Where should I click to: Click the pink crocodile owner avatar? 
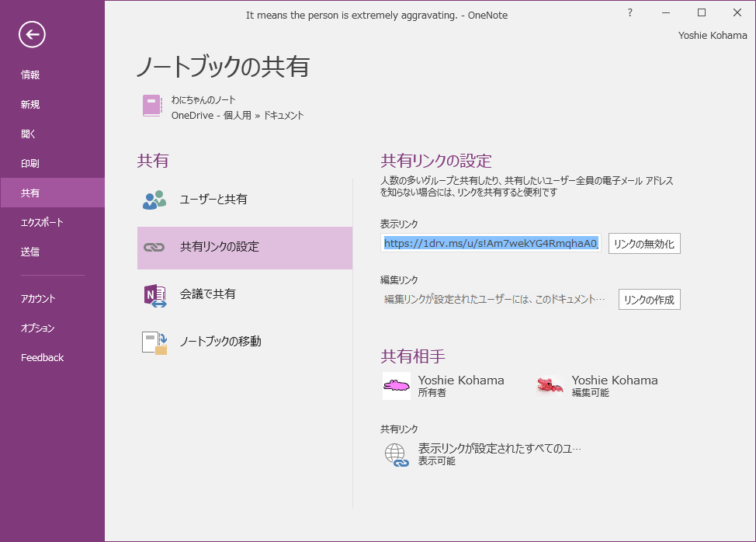(397, 386)
